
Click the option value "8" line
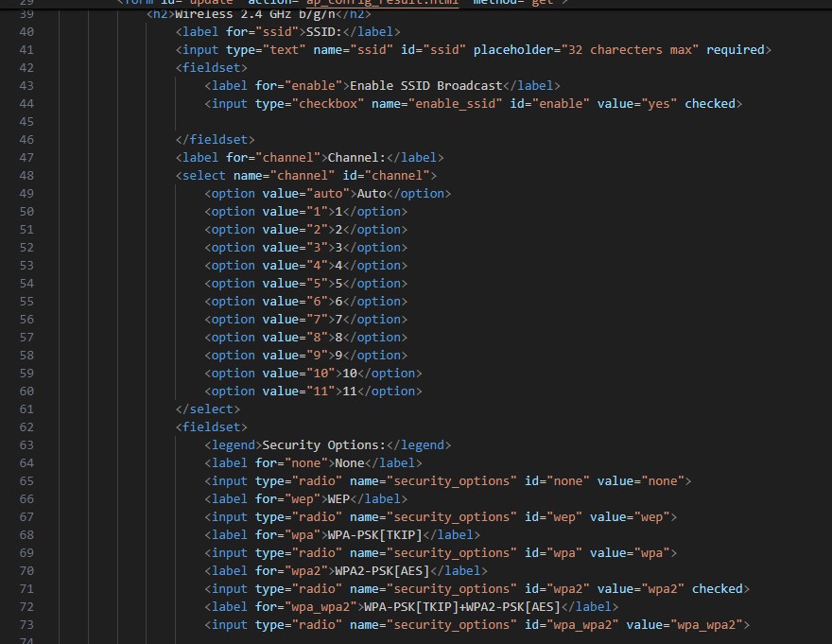coord(305,338)
